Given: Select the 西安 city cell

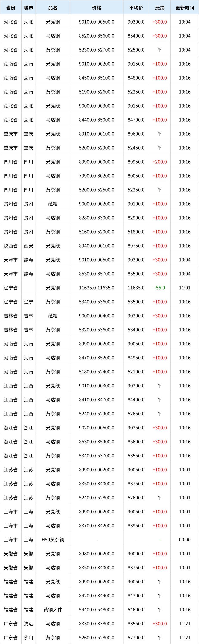Looking at the screenshot, I should (x=29, y=246).
